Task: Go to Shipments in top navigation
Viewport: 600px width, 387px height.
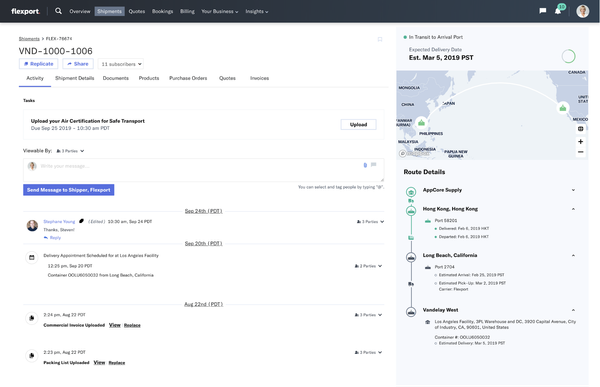Action: pos(109,11)
